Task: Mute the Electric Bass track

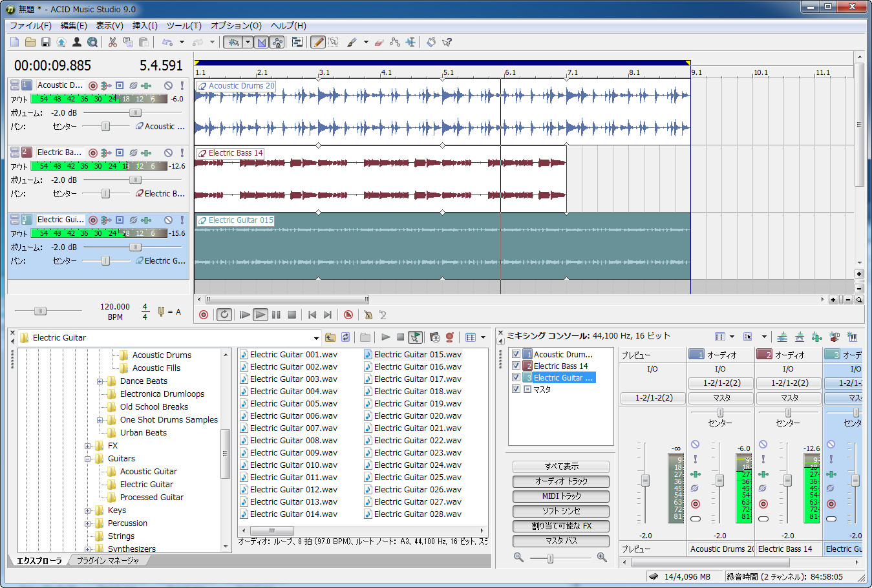Action: (168, 153)
